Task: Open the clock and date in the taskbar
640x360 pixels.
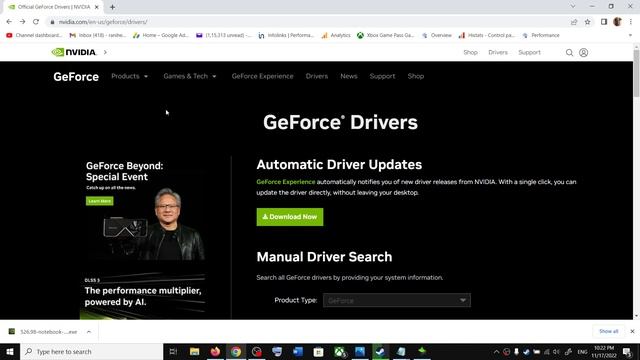Action: pos(604,351)
